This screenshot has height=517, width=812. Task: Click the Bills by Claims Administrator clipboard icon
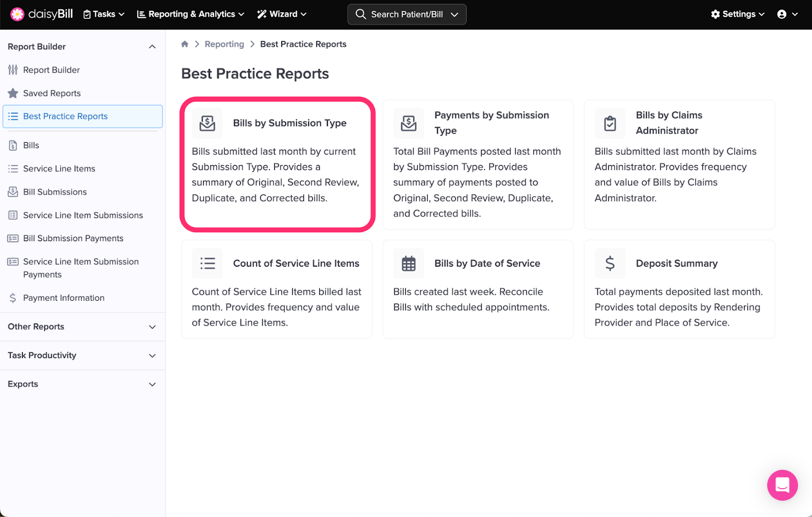point(610,123)
